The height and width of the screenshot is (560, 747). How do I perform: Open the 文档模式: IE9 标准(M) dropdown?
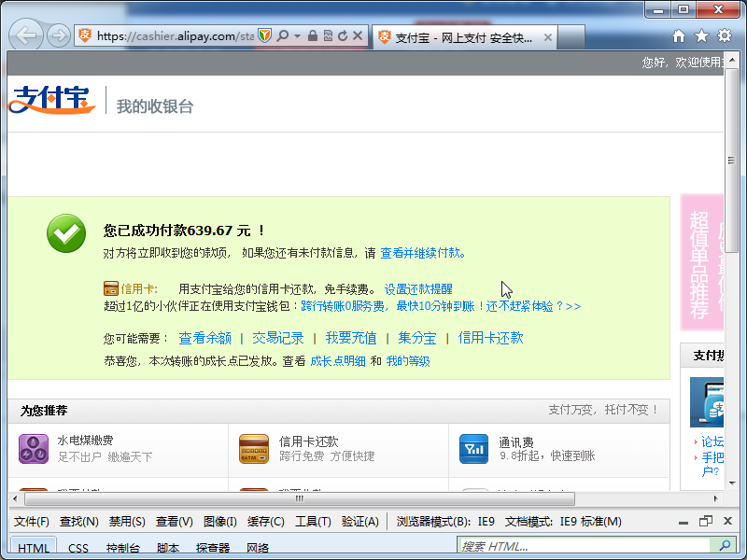tap(563, 522)
